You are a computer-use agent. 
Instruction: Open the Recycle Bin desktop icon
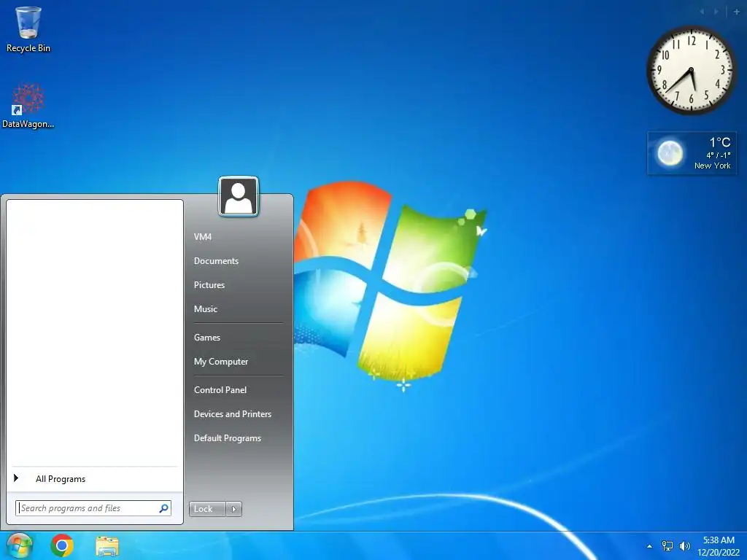point(28,29)
